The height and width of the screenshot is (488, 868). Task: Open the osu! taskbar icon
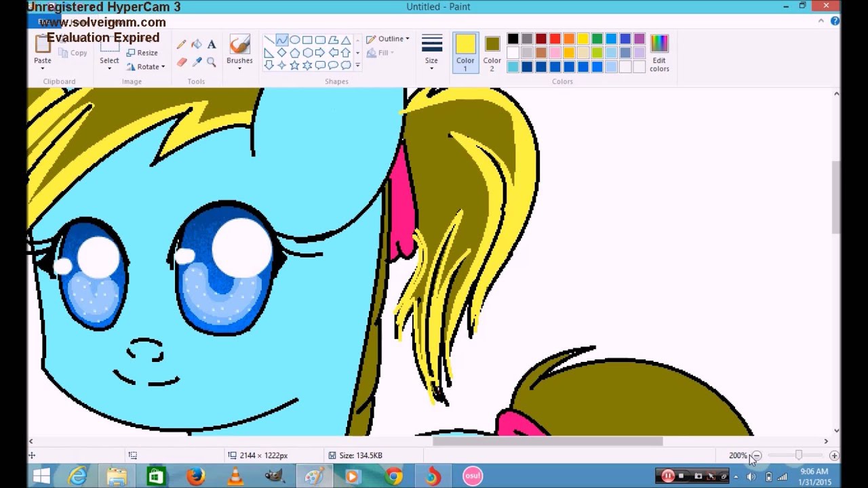point(473,476)
